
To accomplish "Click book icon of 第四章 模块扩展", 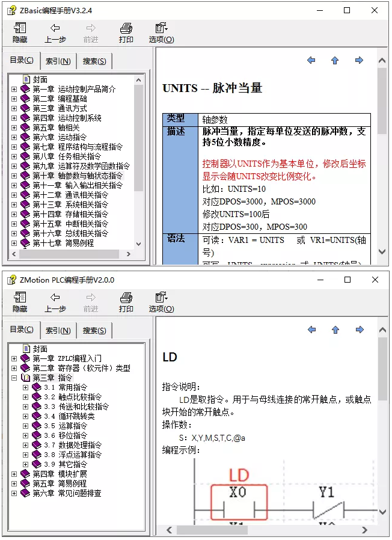I will click(x=25, y=474).
